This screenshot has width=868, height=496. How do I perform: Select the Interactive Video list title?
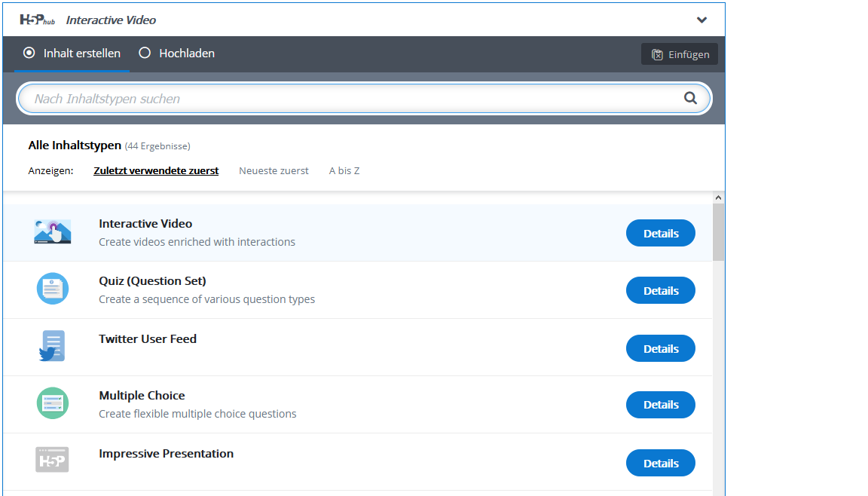(145, 224)
